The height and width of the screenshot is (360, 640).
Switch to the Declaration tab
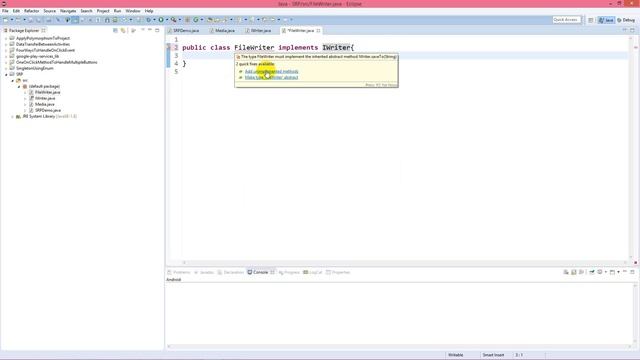point(231,272)
